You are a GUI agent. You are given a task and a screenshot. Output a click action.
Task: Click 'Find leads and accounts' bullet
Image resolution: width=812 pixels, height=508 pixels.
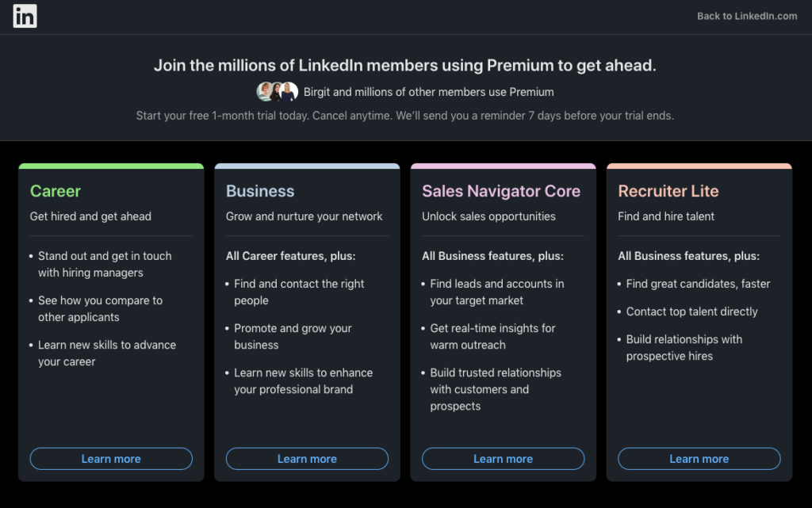coord(496,292)
